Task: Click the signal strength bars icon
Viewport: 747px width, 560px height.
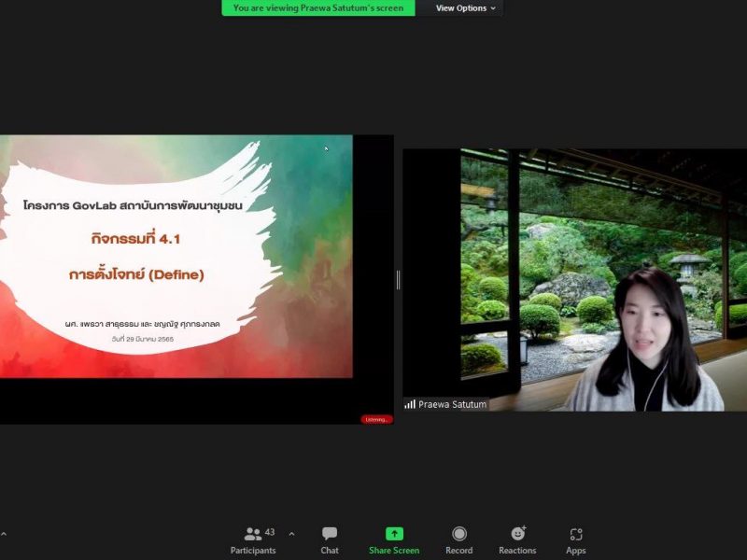Action: click(410, 404)
